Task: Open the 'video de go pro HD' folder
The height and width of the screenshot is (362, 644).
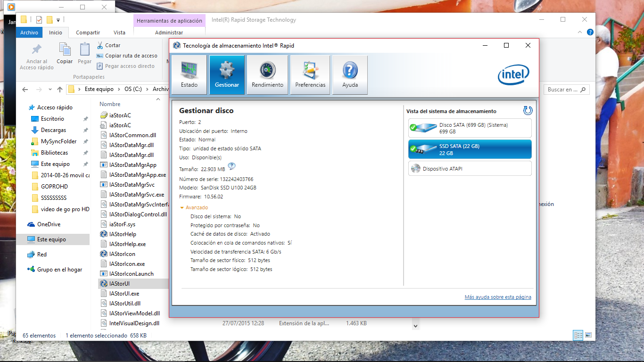Action: (60, 209)
